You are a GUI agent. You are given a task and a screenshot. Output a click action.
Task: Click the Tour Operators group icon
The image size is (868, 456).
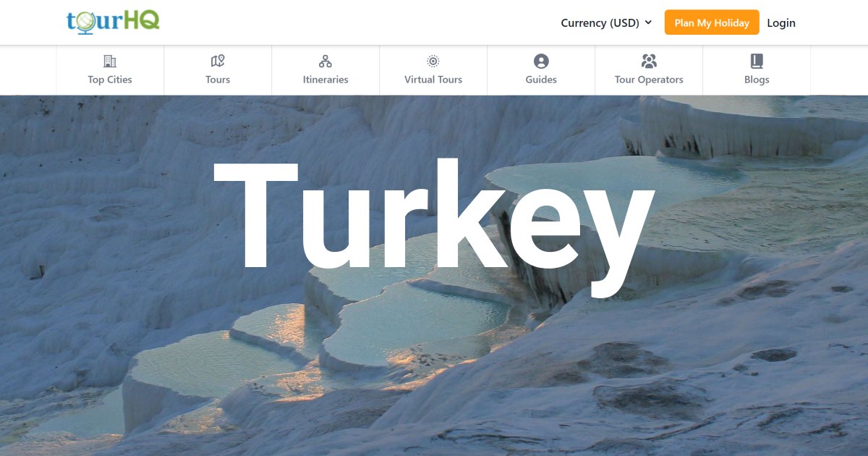[649, 61]
